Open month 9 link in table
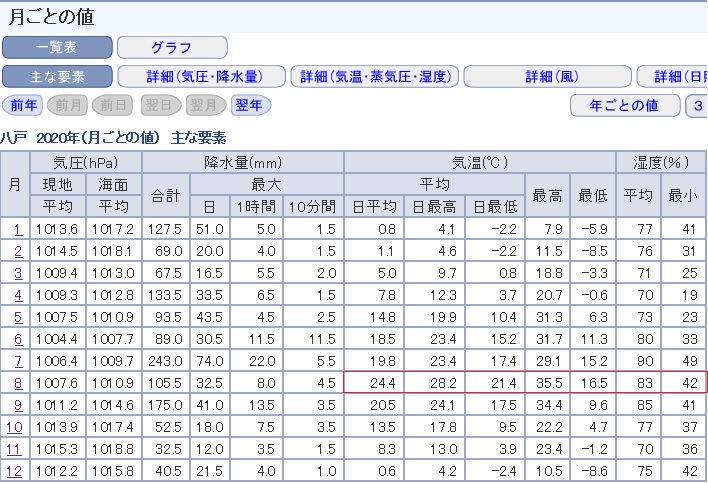Viewport: 708px width, 483px height. pyautogui.click(x=16, y=404)
